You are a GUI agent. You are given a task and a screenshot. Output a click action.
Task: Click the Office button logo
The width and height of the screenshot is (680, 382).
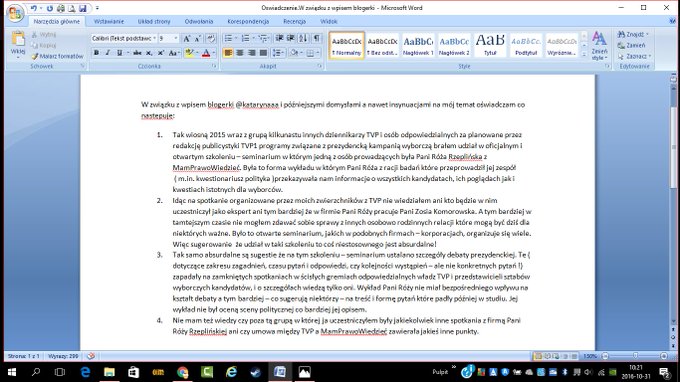15,13
